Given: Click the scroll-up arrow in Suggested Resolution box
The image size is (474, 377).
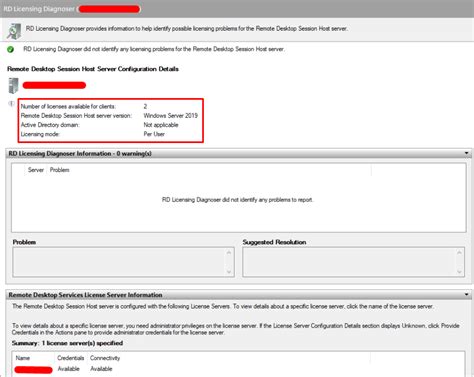Looking at the screenshot, I should tap(459, 252).
